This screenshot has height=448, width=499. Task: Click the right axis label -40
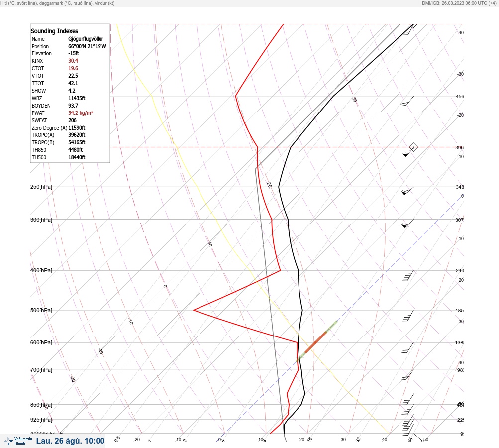click(460, 33)
